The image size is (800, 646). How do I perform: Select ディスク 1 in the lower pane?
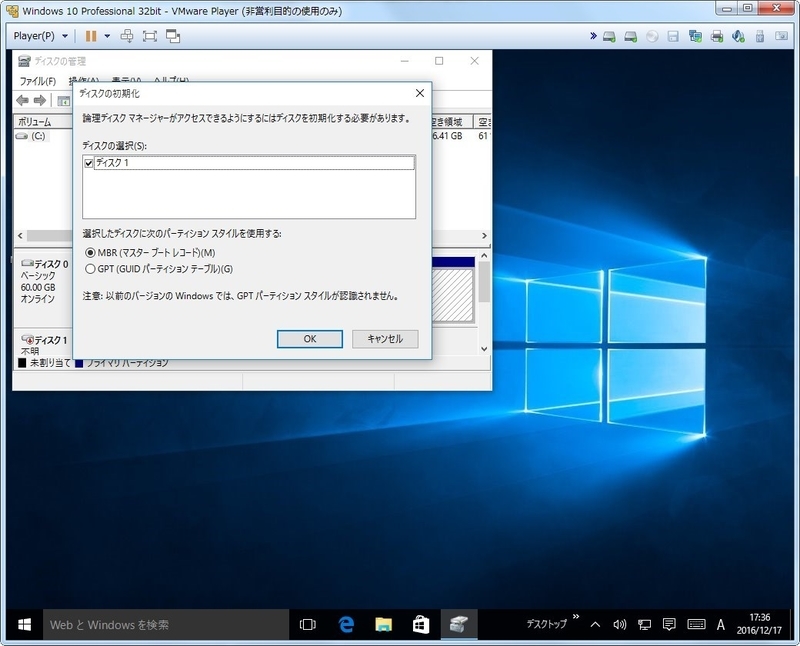[44, 344]
